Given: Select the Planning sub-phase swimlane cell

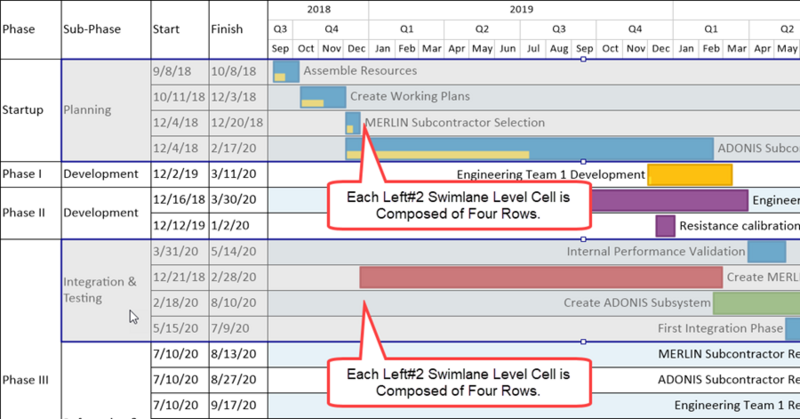Looking at the screenshot, I should (x=106, y=110).
